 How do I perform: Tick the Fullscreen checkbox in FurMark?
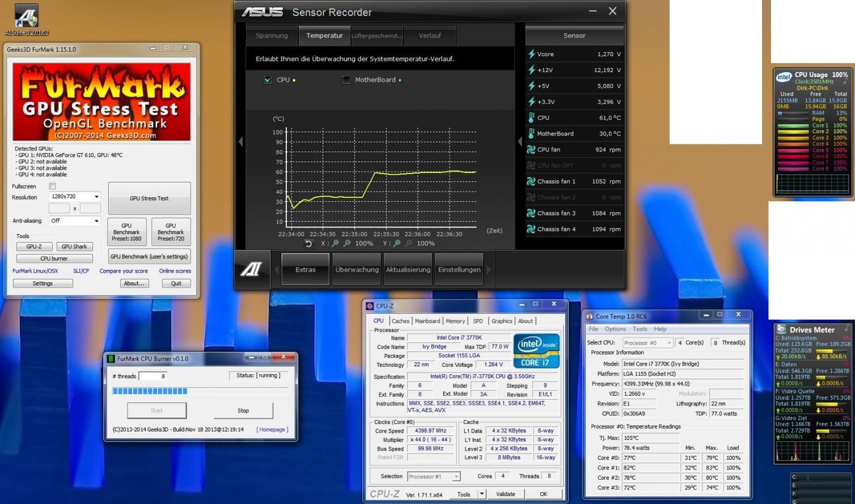pyautogui.click(x=52, y=186)
